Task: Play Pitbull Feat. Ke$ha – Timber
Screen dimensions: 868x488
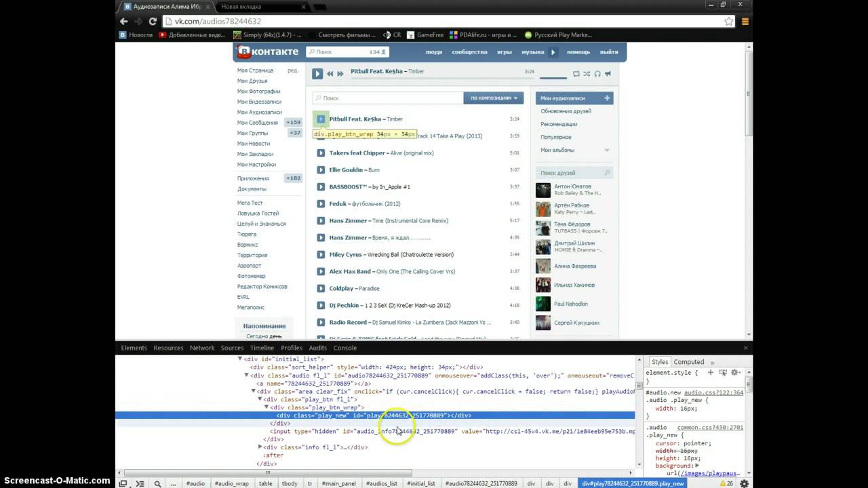Action: (321, 119)
